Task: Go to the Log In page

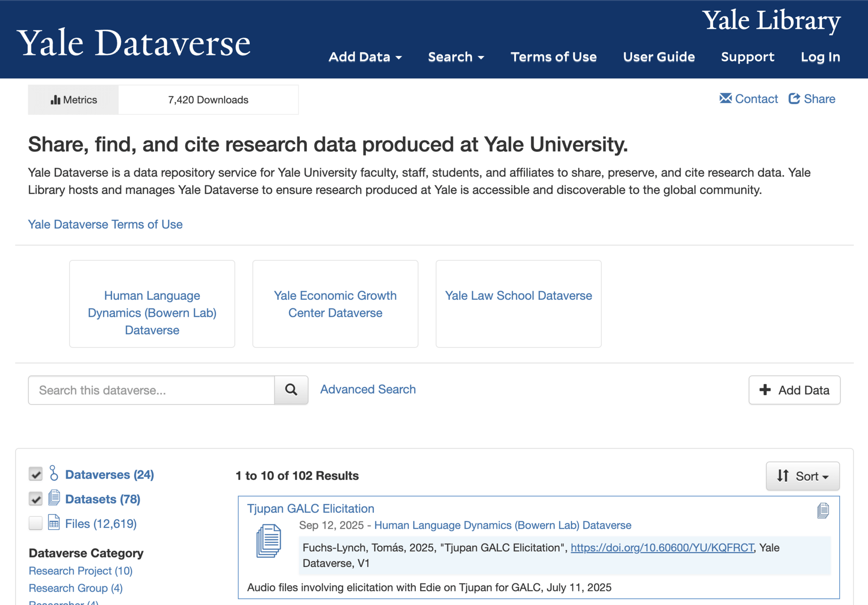Action: coord(820,57)
